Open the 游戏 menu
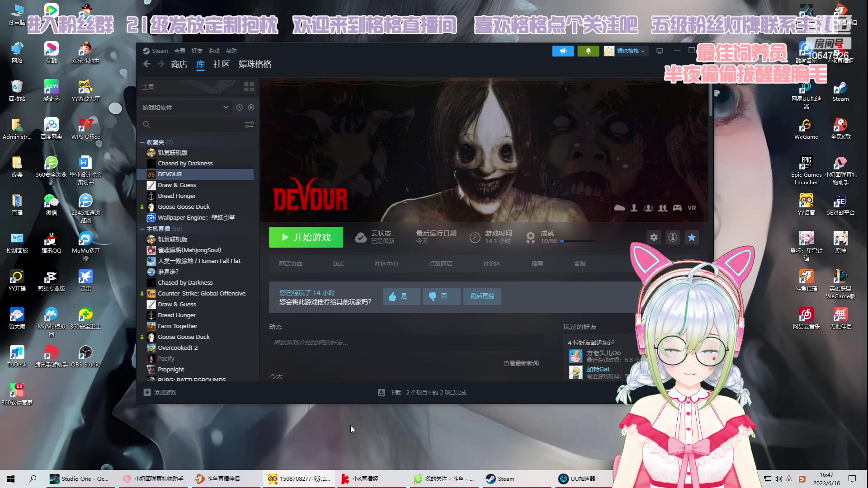The height and width of the screenshot is (488, 868). [214, 51]
